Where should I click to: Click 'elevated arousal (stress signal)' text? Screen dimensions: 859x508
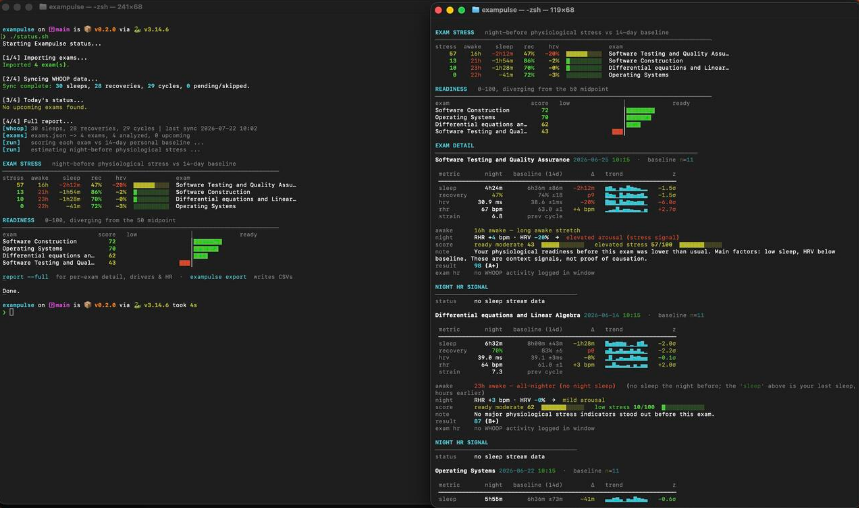pyautogui.click(x=622, y=238)
